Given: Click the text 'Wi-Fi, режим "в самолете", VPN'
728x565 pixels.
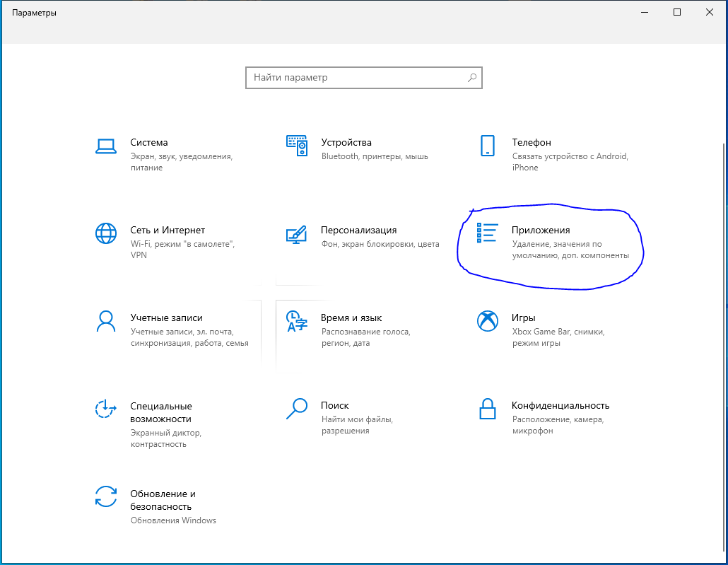Looking at the screenshot, I should tap(182, 250).
